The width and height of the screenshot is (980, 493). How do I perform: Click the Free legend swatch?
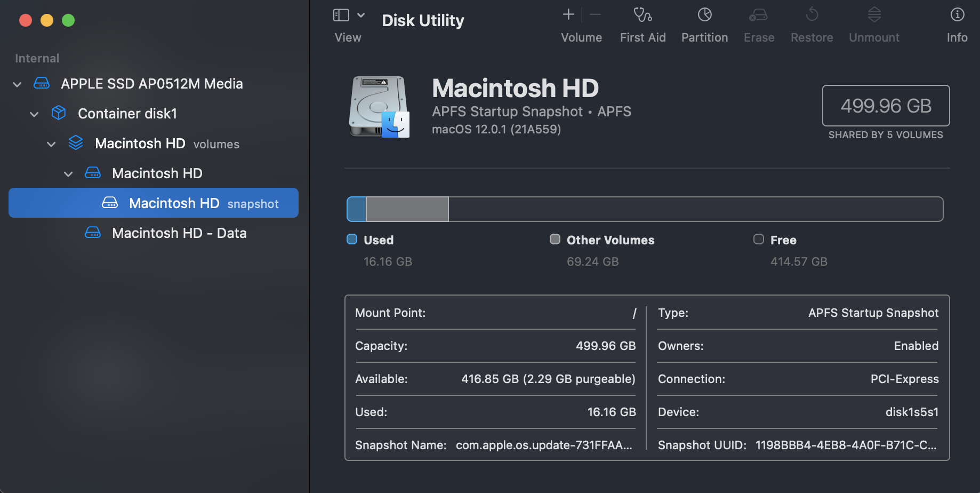(759, 239)
